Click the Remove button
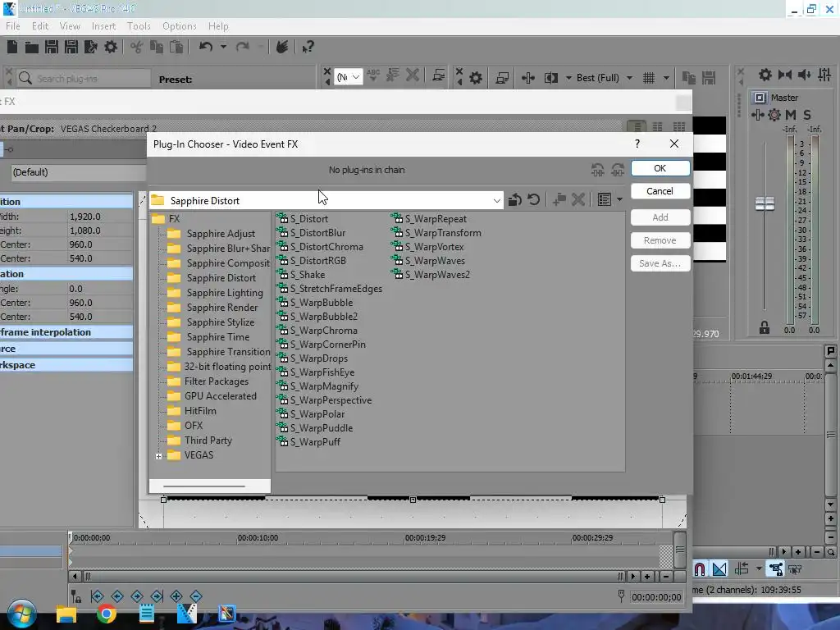The image size is (840, 630). [x=660, y=240]
